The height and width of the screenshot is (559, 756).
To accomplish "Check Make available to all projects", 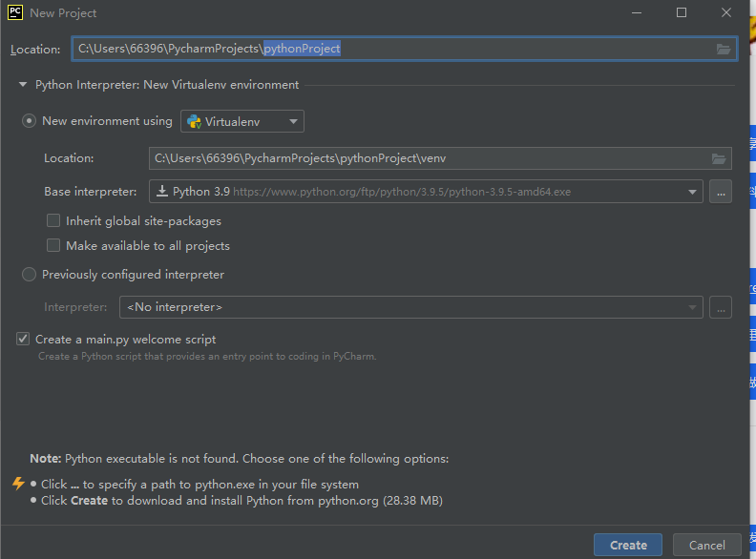I will coord(53,246).
